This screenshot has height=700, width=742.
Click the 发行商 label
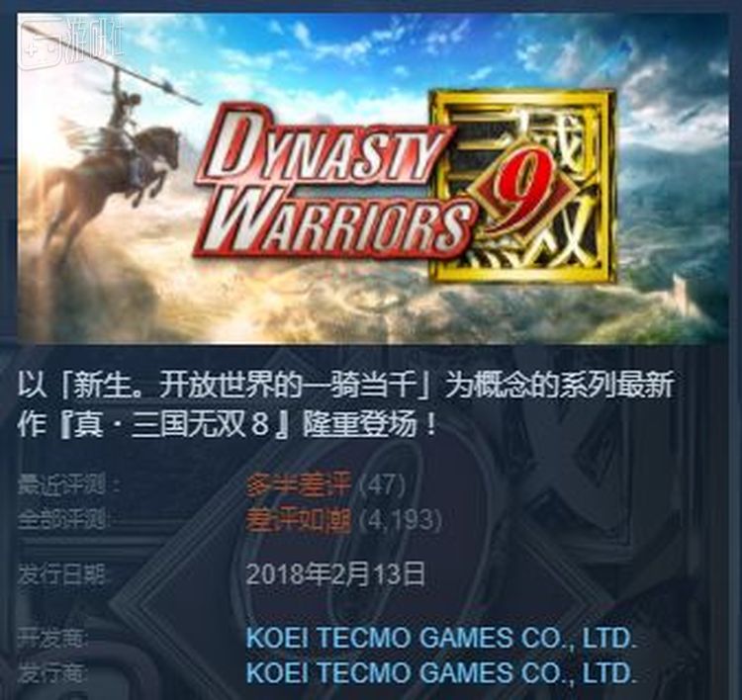[x=53, y=672]
